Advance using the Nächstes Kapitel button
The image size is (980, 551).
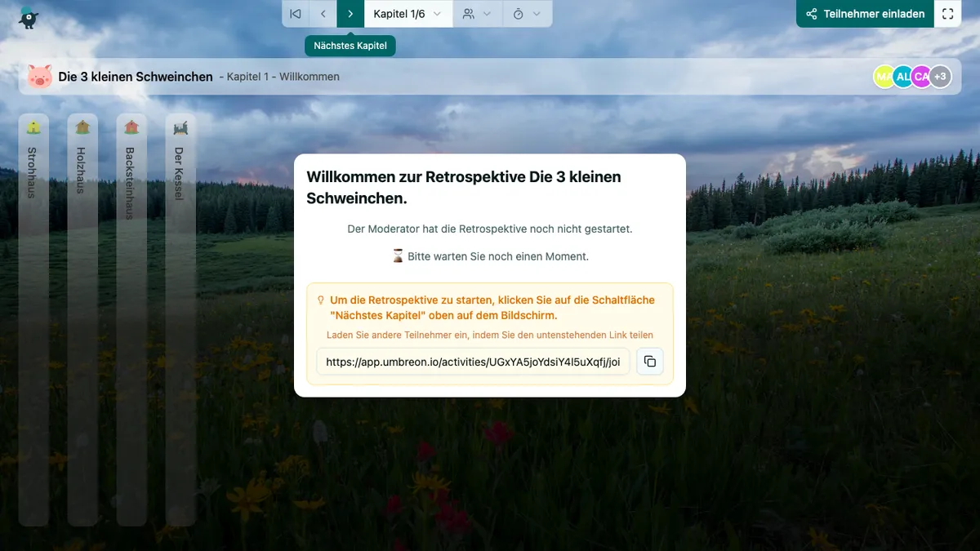(x=350, y=14)
